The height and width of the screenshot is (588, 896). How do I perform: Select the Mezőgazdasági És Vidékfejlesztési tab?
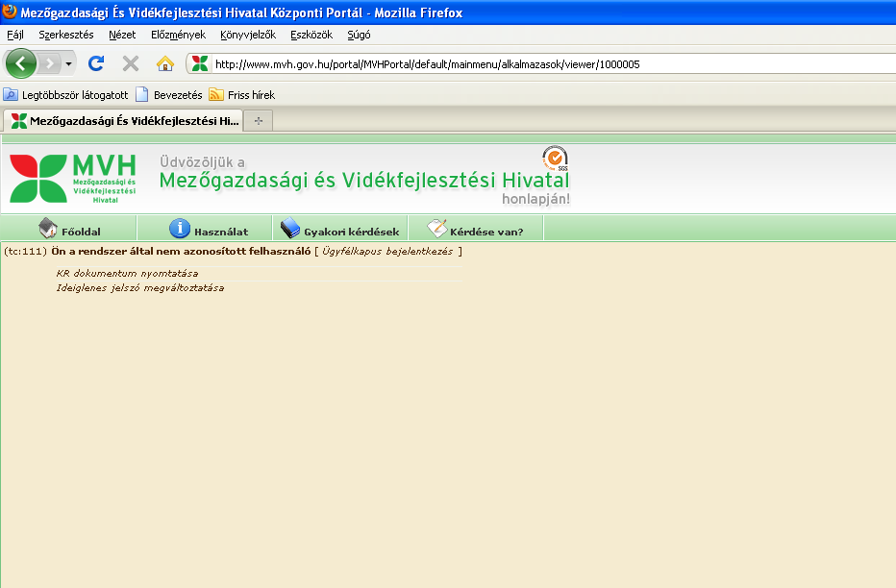[x=123, y=120]
